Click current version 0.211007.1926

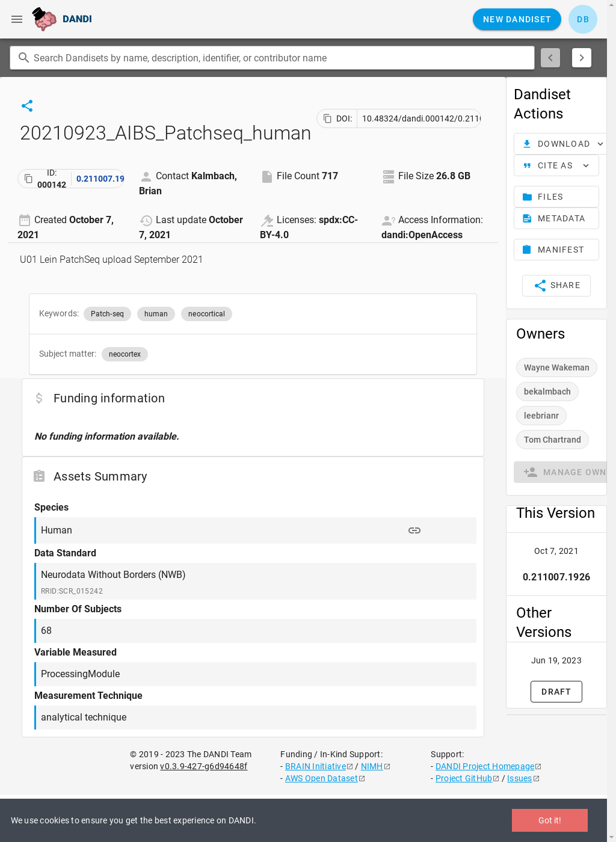[x=556, y=577]
